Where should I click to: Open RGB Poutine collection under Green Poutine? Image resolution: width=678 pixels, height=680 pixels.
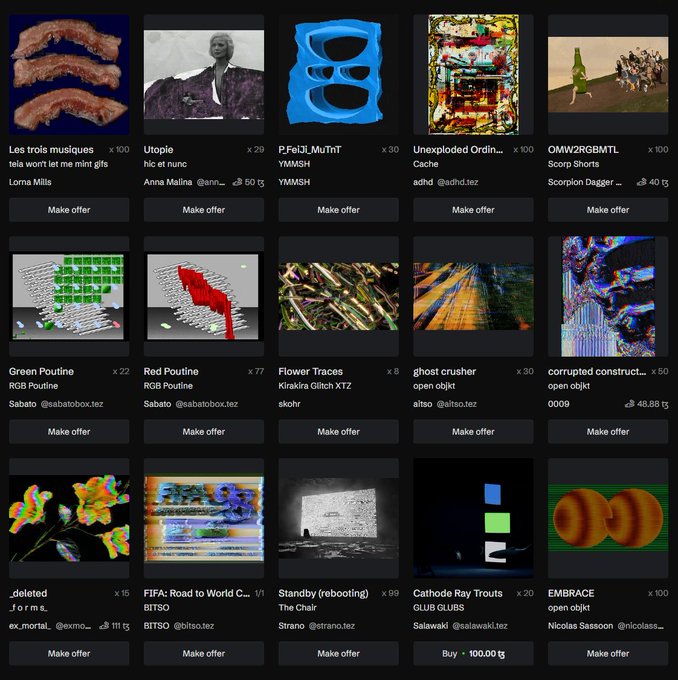pos(33,386)
